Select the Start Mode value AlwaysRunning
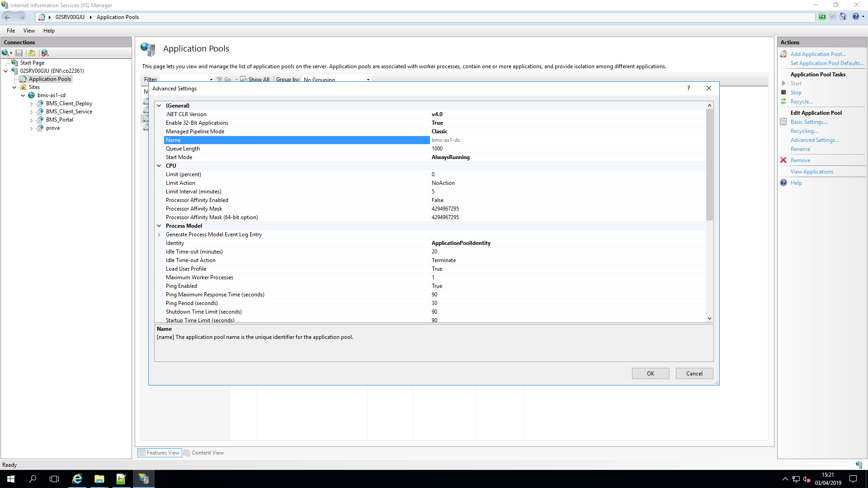 pos(450,157)
